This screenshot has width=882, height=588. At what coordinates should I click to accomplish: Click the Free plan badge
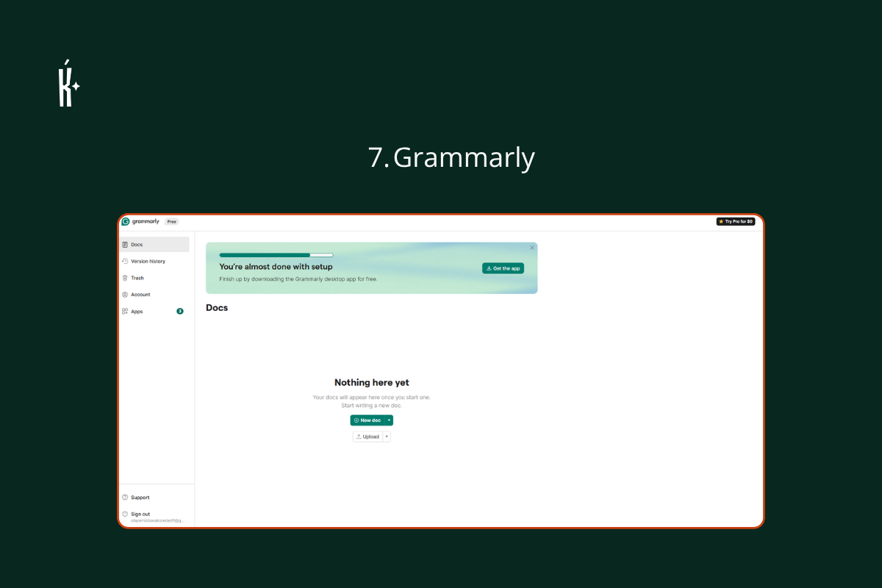coord(171,221)
